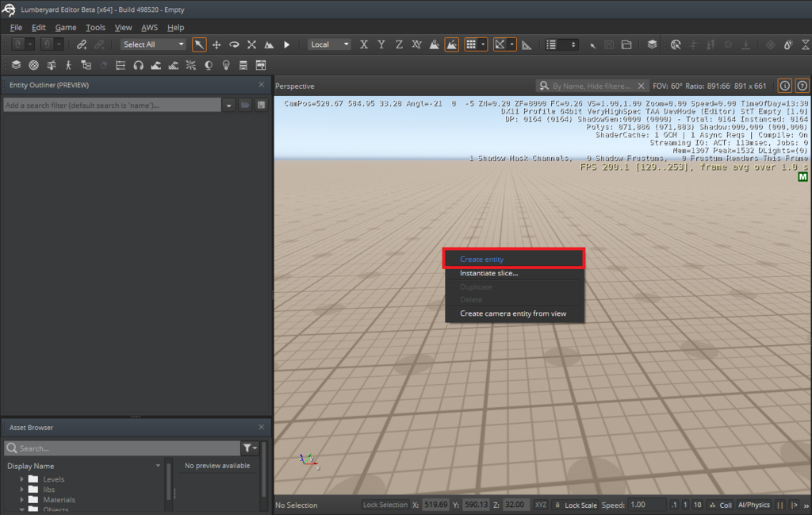Expand the Materials folder
This screenshot has height=515, width=812.
tap(21, 500)
